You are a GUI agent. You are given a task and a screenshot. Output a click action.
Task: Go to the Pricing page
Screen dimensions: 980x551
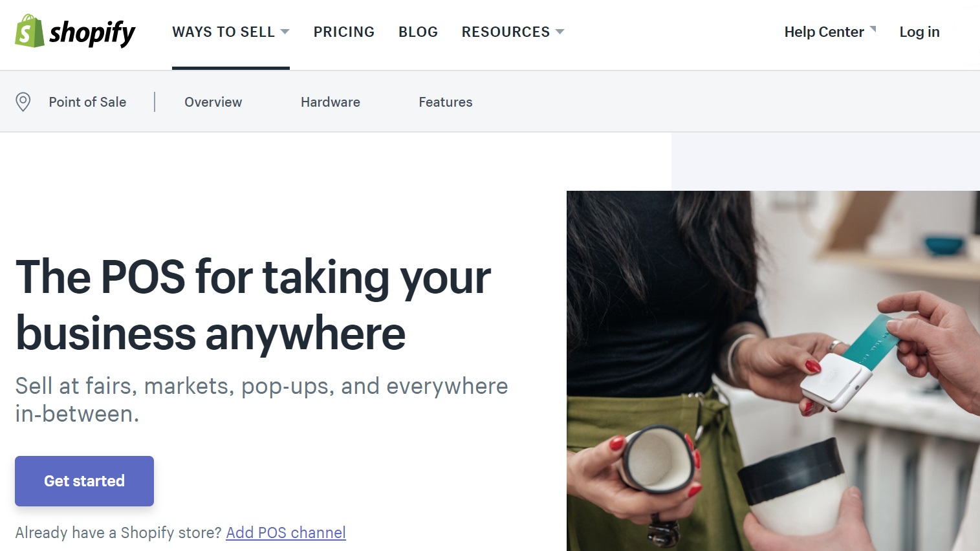coord(343,32)
